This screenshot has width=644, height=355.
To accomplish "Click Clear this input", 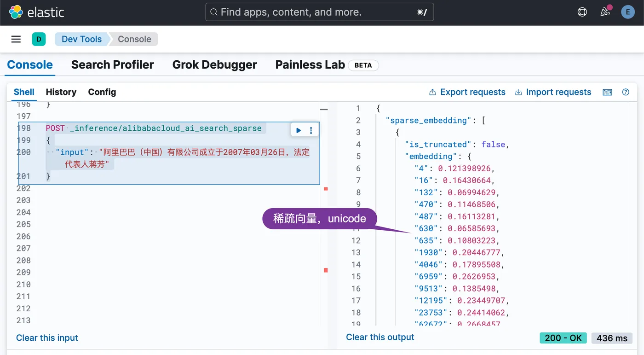I will point(47,338).
